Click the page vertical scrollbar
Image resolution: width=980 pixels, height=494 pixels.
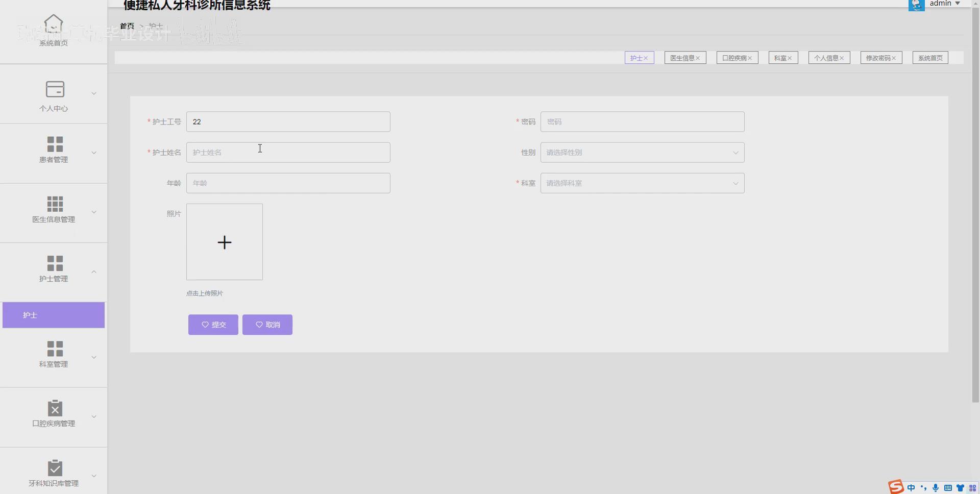pyautogui.click(x=975, y=204)
